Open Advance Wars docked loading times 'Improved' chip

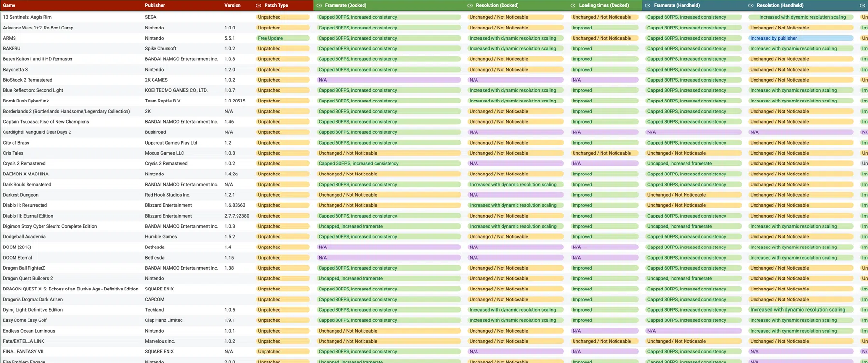click(604, 28)
